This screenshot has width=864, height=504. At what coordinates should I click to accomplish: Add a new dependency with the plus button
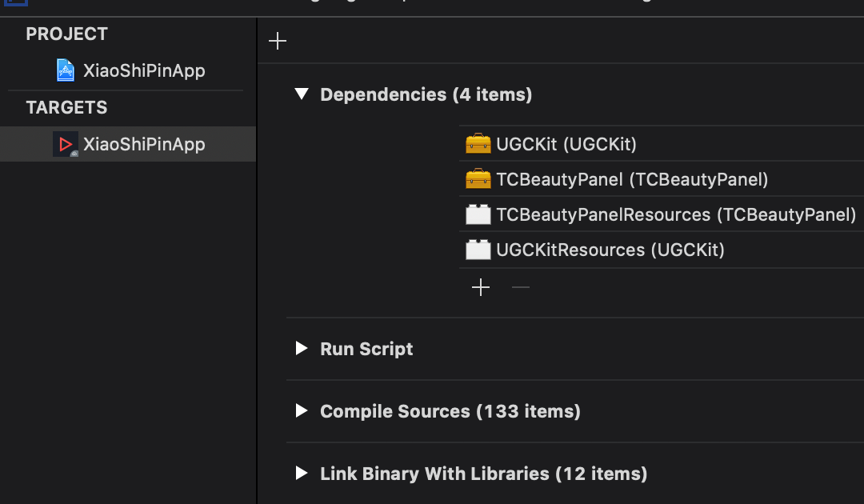click(x=481, y=286)
